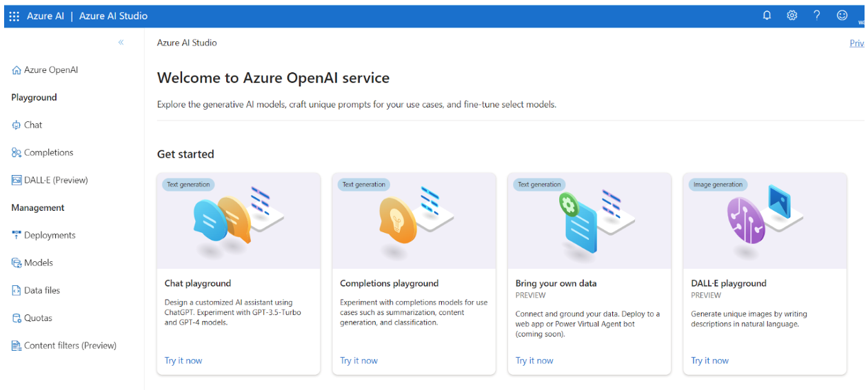Go to Models under Management

click(x=39, y=263)
